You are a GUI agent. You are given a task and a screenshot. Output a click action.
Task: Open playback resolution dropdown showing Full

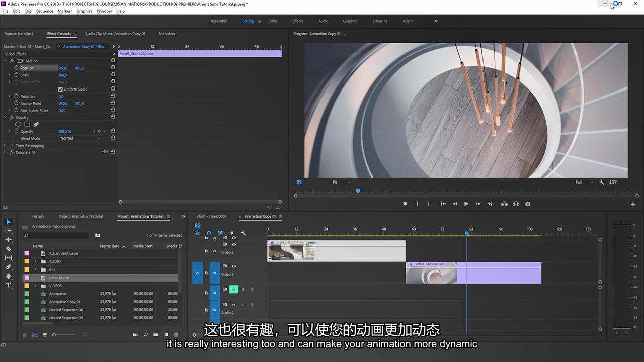584,182
